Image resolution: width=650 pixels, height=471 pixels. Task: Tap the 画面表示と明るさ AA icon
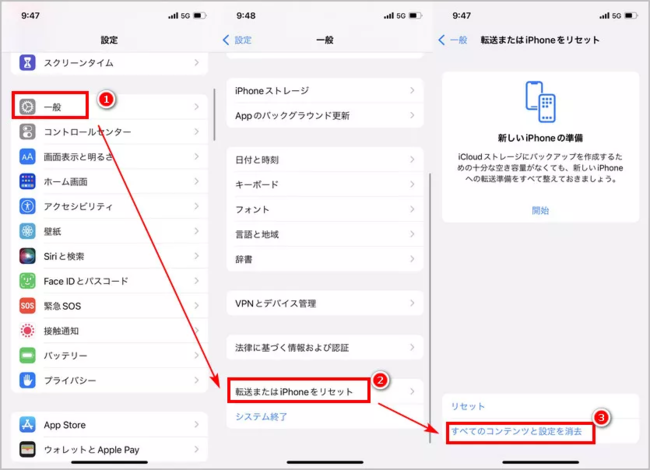pyautogui.click(x=27, y=157)
